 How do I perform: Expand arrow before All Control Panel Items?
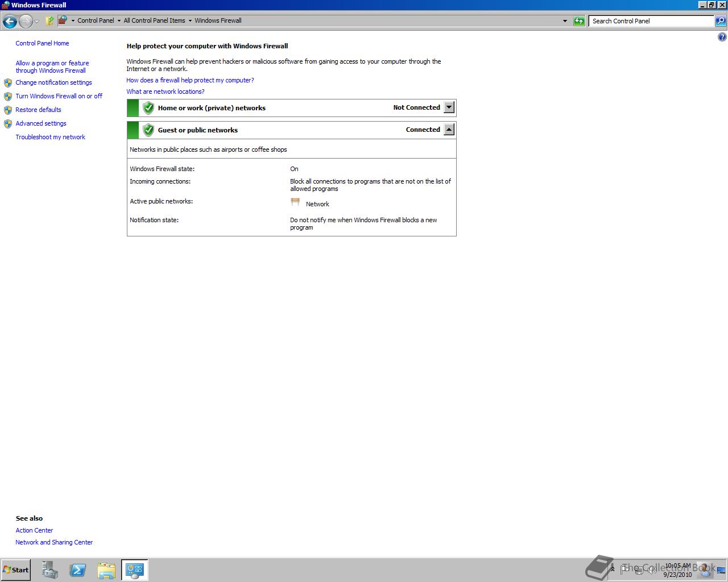pyautogui.click(x=119, y=21)
